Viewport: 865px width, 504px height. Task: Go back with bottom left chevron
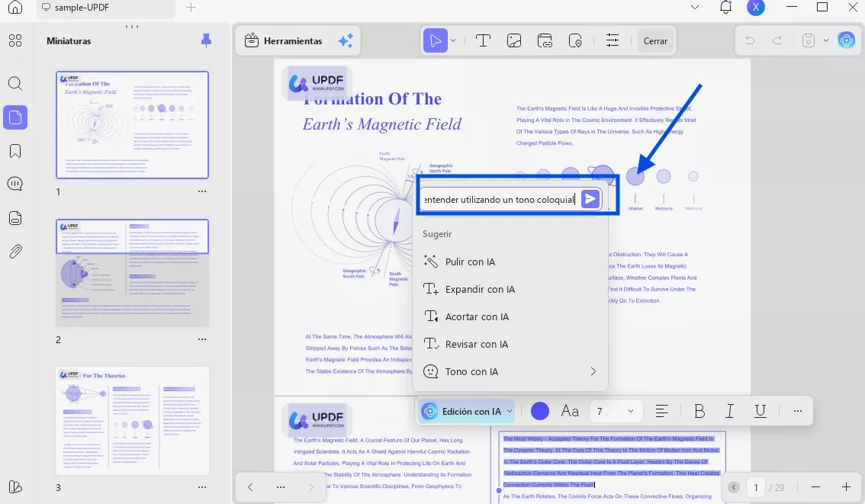[250, 487]
